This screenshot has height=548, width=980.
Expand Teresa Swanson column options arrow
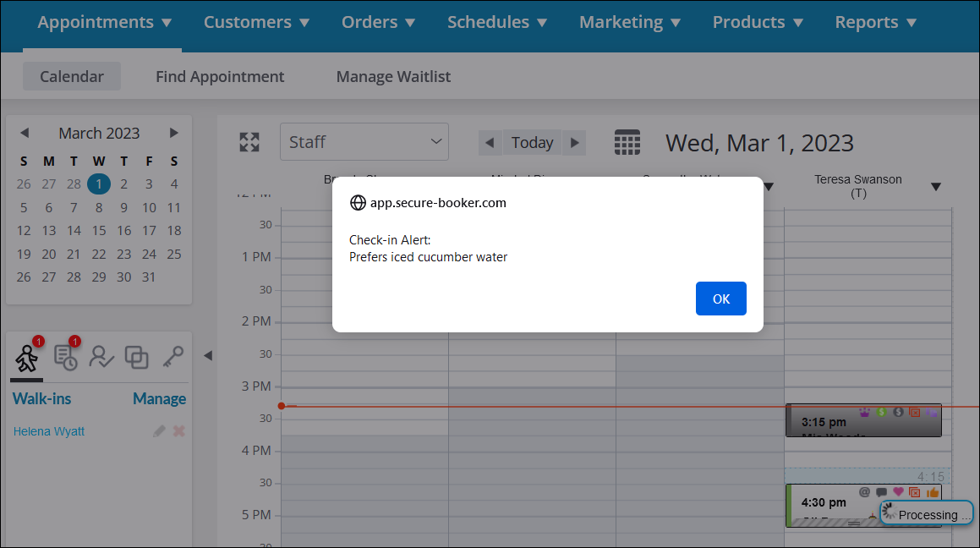pos(936,187)
